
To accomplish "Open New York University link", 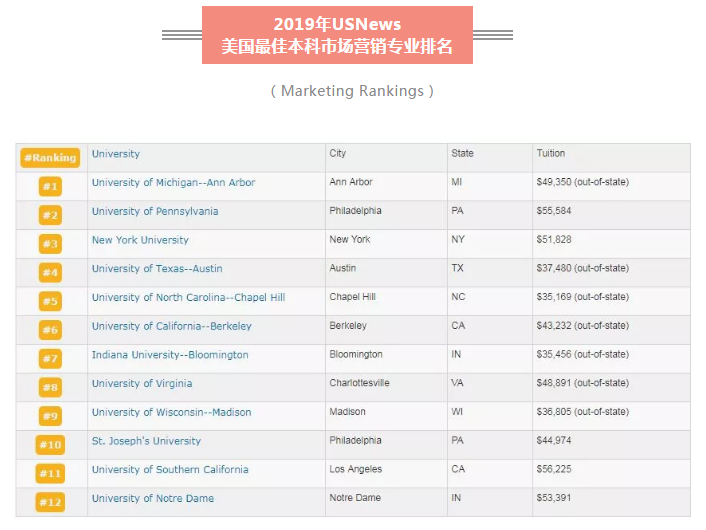I will point(140,240).
